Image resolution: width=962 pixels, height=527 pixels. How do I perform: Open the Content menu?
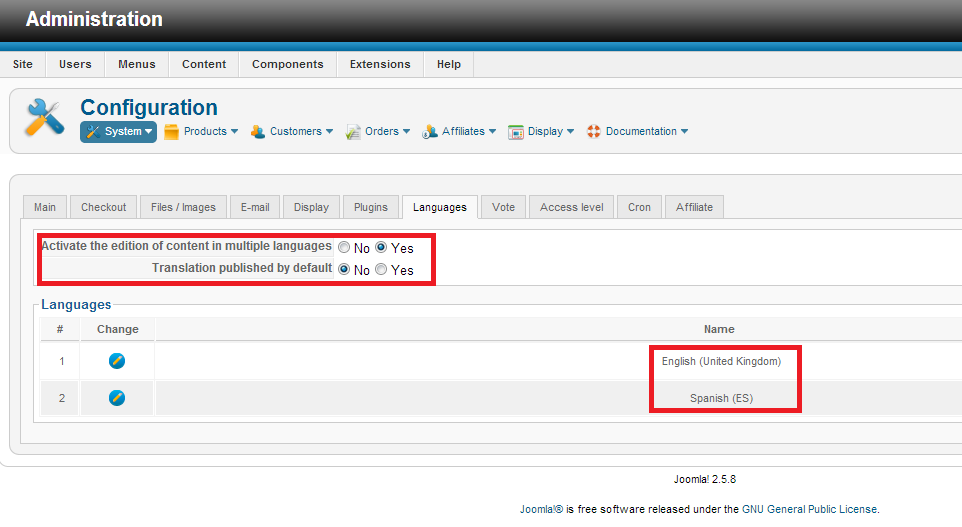tap(204, 64)
